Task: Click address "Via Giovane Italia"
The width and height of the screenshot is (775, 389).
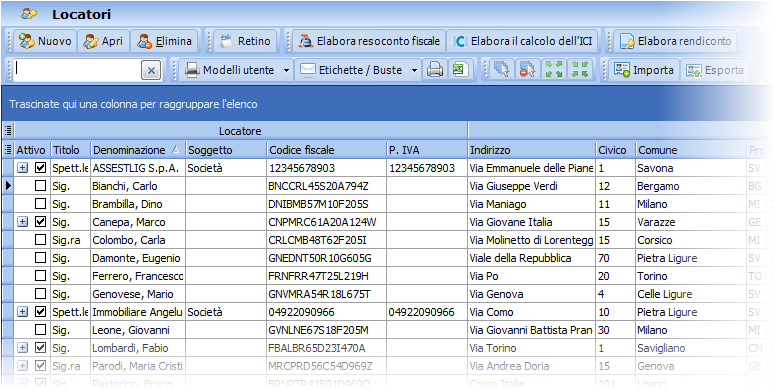Action: point(531,222)
